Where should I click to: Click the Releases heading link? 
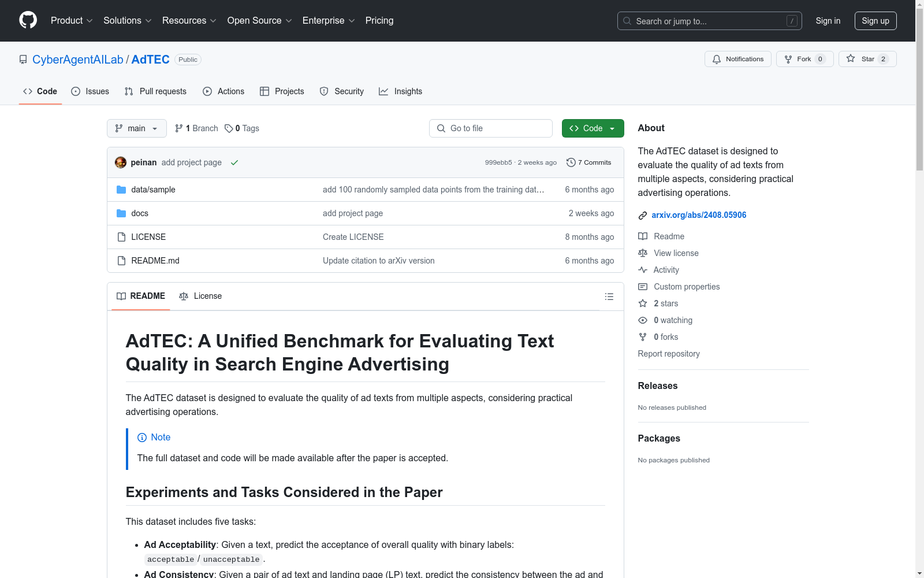658,386
